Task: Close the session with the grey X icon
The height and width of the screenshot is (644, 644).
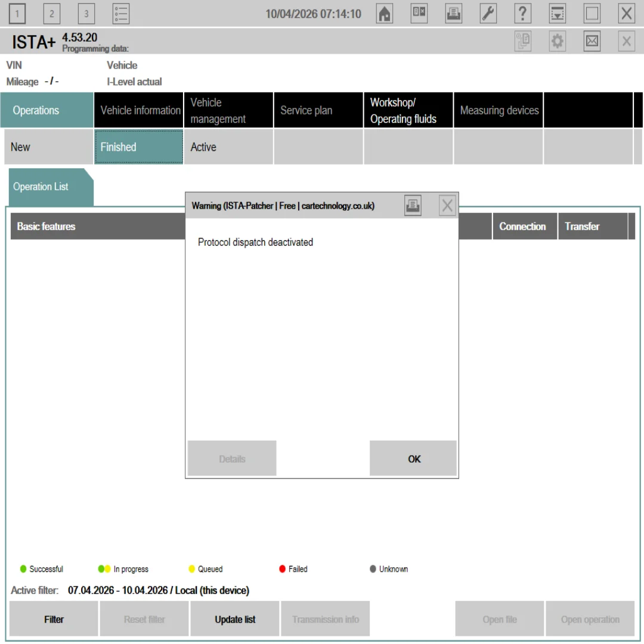Action: (x=626, y=41)
